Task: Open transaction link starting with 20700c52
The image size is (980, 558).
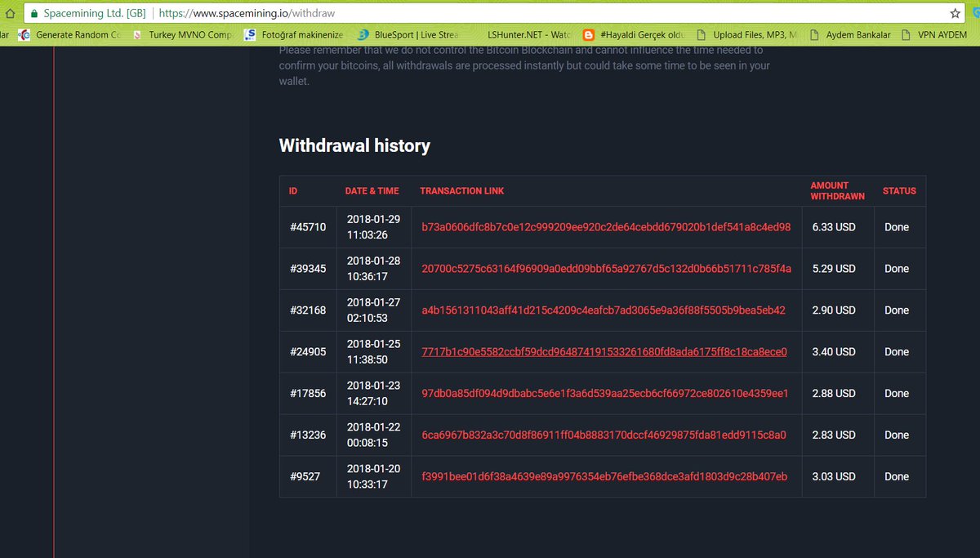Action: (x=606, y=269)
